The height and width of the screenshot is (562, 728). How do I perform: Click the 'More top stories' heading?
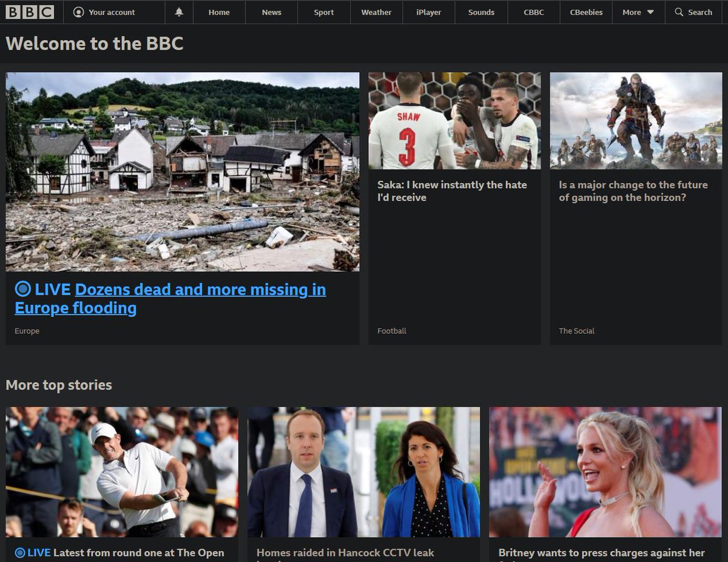[x=59, y=385]
